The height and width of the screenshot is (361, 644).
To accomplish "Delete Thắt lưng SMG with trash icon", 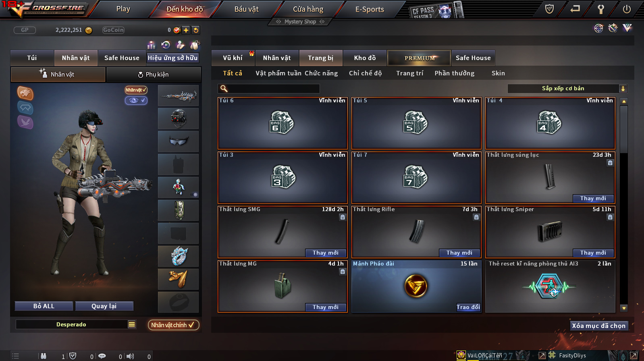I will click(343, 217).
